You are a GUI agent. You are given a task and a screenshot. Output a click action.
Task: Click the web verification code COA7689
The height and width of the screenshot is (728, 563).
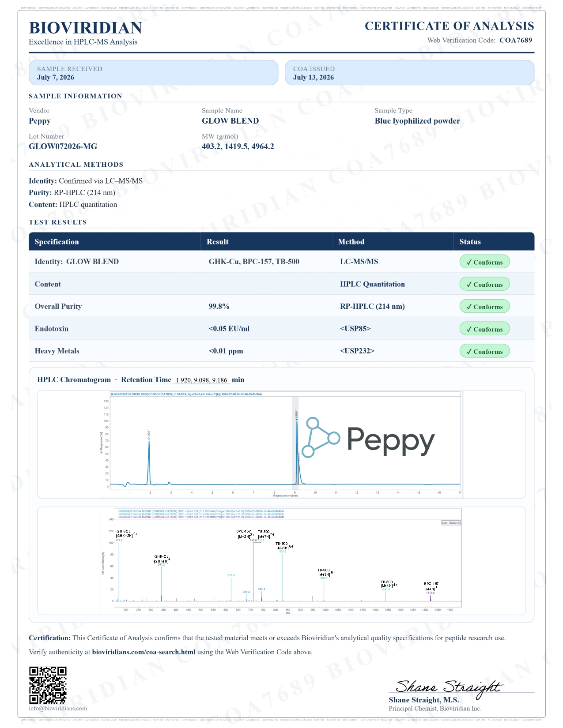[516, 40]
